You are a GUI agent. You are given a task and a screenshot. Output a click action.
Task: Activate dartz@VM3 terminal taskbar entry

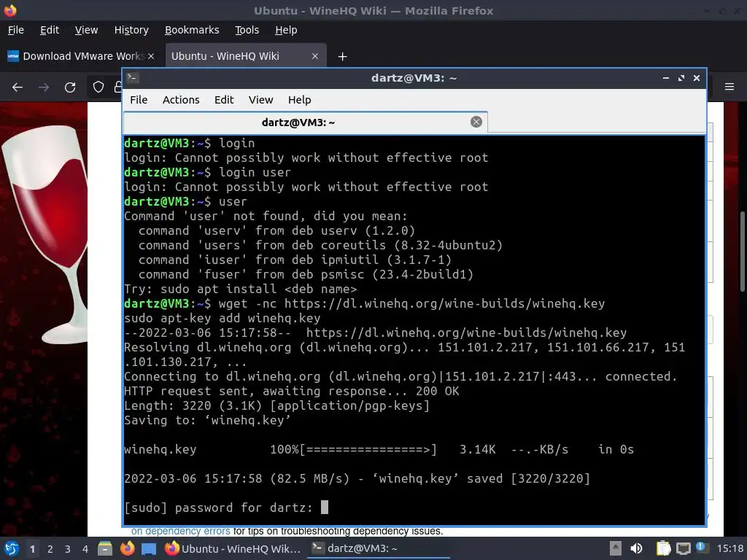(379, 548)
